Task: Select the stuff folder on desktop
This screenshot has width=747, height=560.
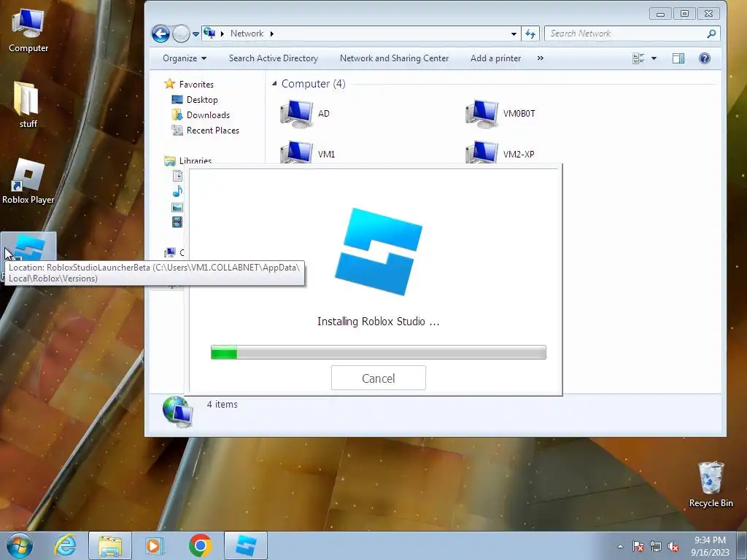Action: click(x=28, y=105)
